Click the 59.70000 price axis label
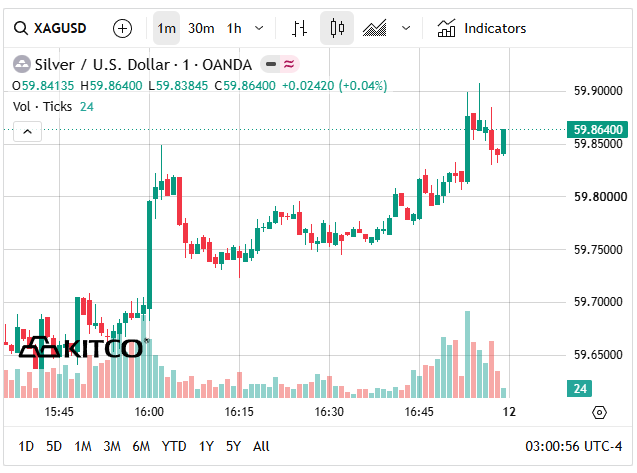637x473 pixels. 598,302
